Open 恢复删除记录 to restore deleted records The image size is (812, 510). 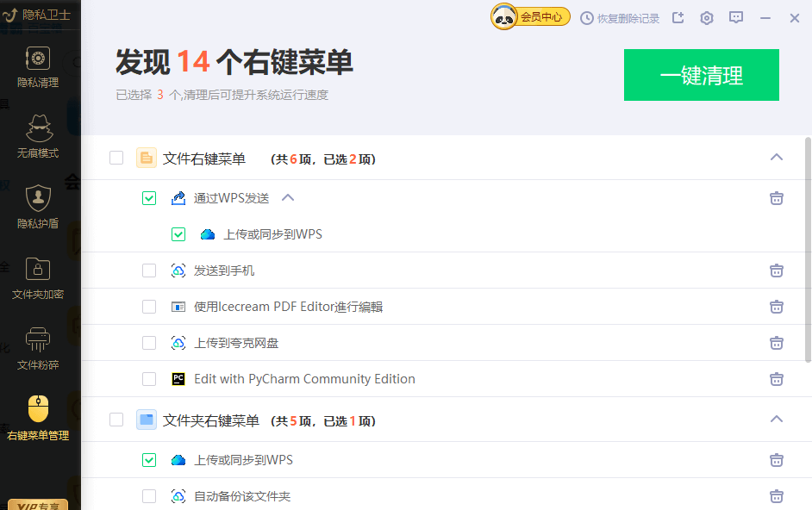pyautogui.click(x=618, y=17)
